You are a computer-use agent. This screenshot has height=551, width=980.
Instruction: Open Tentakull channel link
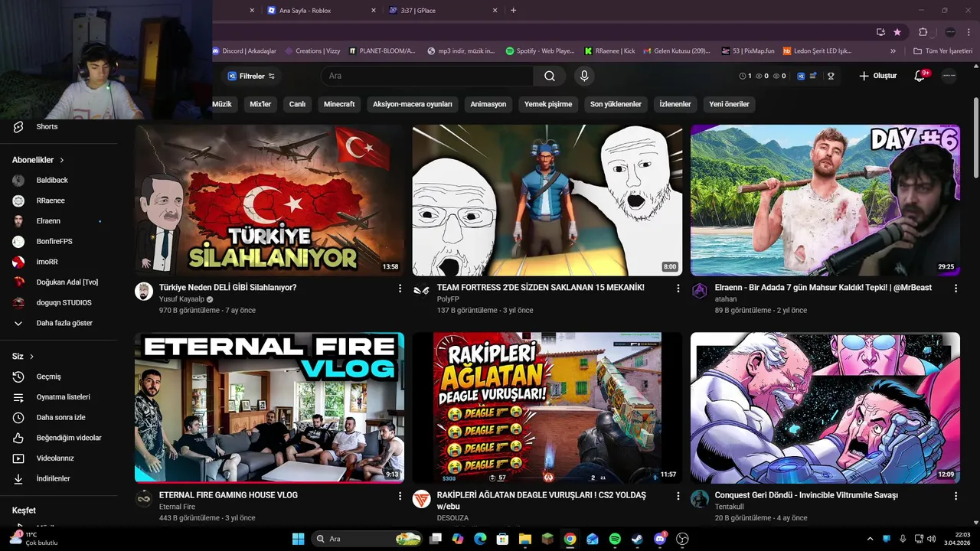(730, 507)
